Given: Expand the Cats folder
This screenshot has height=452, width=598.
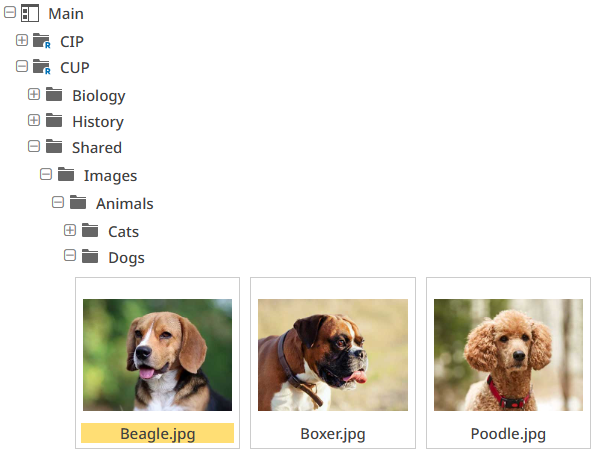Looking at the screenshot, I should pos(70,230).
